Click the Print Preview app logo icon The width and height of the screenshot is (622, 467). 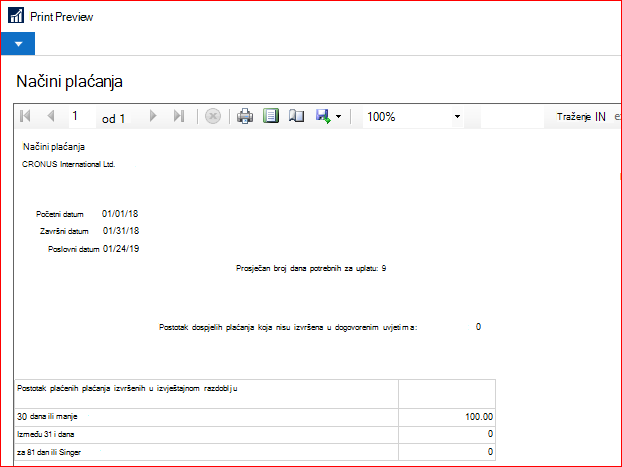(x=16, y=15)
